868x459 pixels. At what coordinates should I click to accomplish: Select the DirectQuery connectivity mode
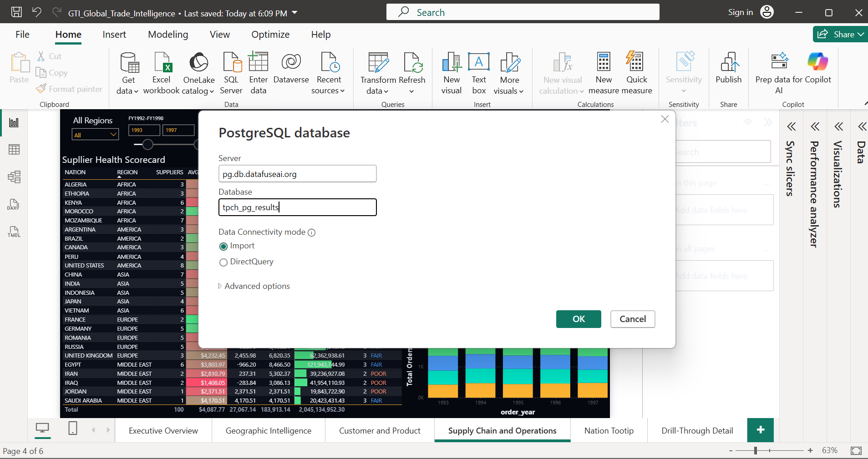(223, 262)
